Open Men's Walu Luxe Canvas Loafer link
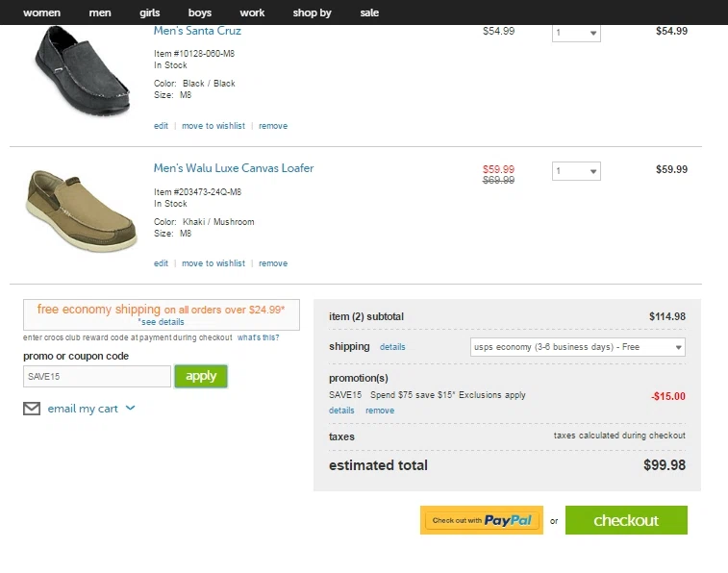This screenshot has width=728, height=573. coord(234,168)
